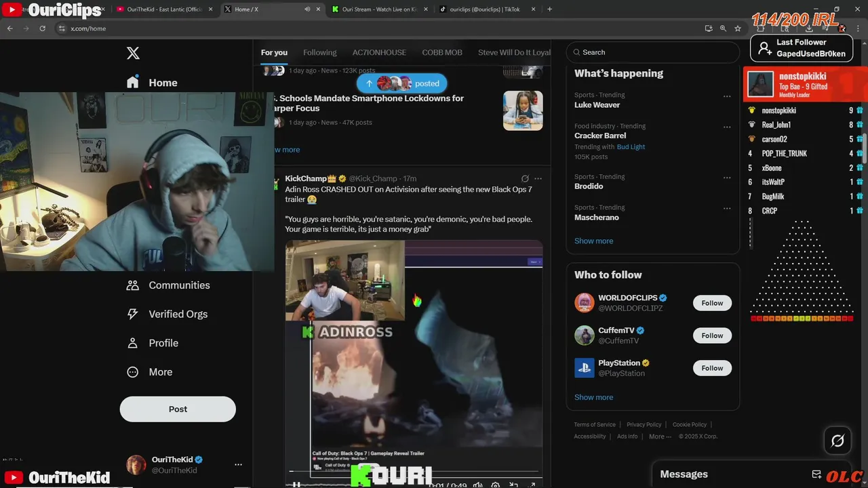This screenshot has width=868, height=488.
Task: Open the Steve Will Do It Loyal tab
Action: pos(514,52)
